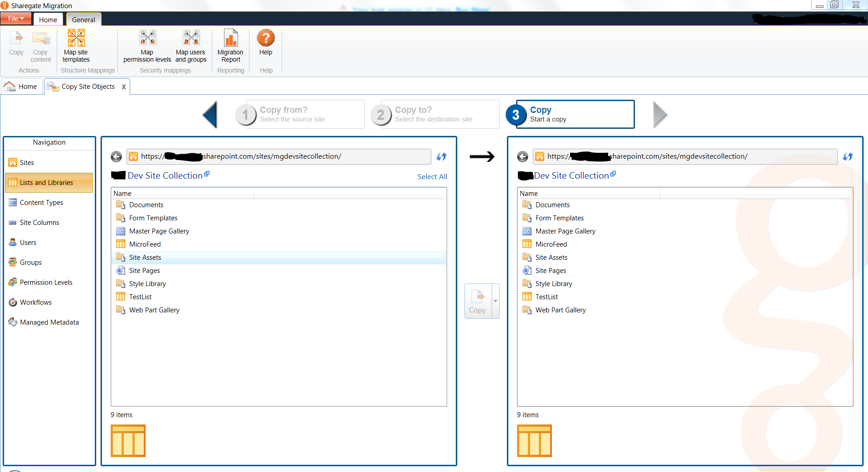Click the Copy content ribbon action
Viewport: 868px width, 472px height.
click(x=41, y=46)
